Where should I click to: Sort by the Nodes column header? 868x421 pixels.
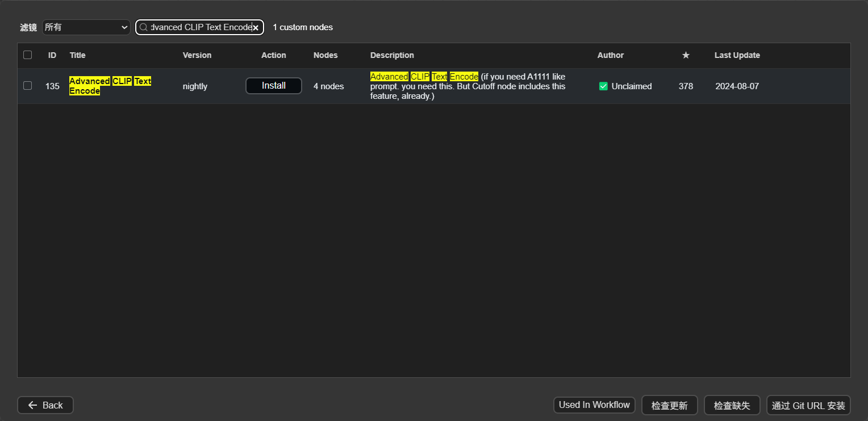(325, 55)
